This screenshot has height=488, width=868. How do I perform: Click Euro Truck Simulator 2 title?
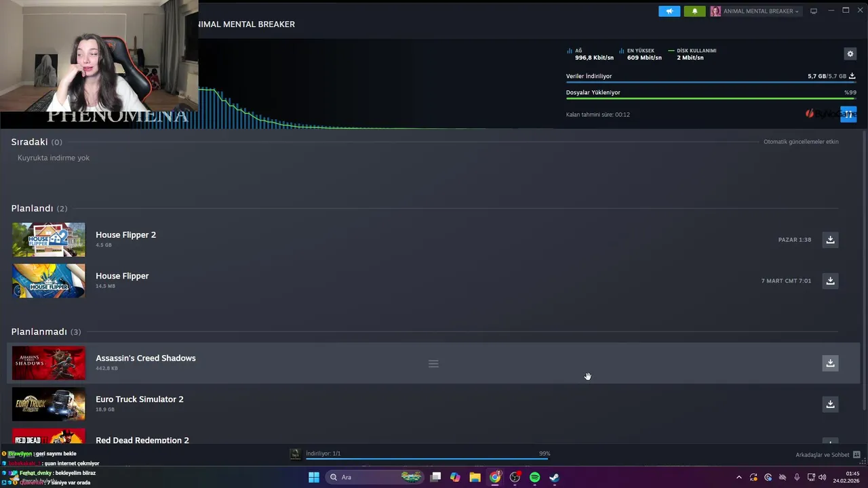(x=140, y=399)
